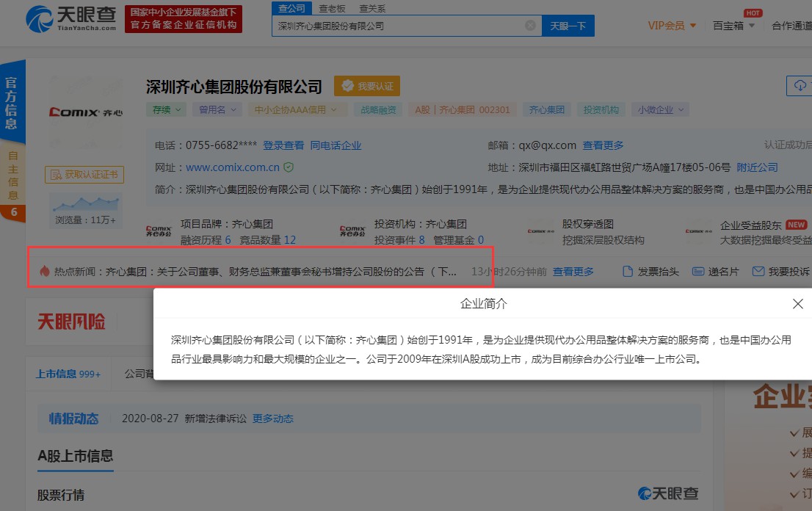Click the 登录查看 phone link
This screenshot has height=511, width=812.
tap(283, 145)
